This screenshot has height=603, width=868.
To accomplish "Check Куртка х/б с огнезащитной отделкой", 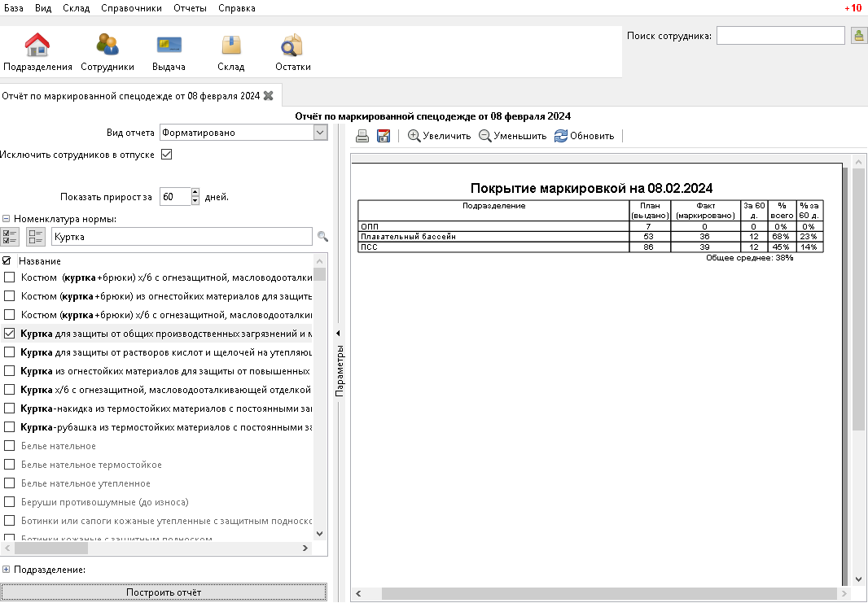I will (10, 390).
